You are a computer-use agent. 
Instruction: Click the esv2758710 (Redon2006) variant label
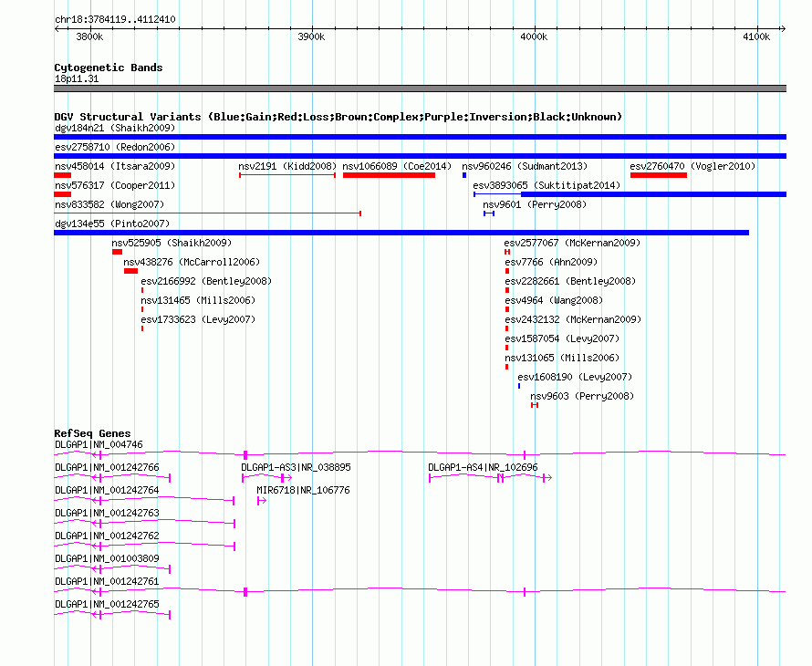coord(115,147)
